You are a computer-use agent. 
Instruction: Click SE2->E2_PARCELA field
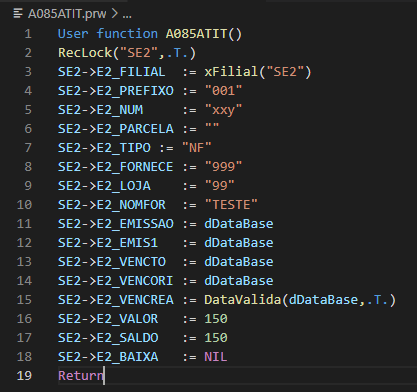click(x=116, y=129)
